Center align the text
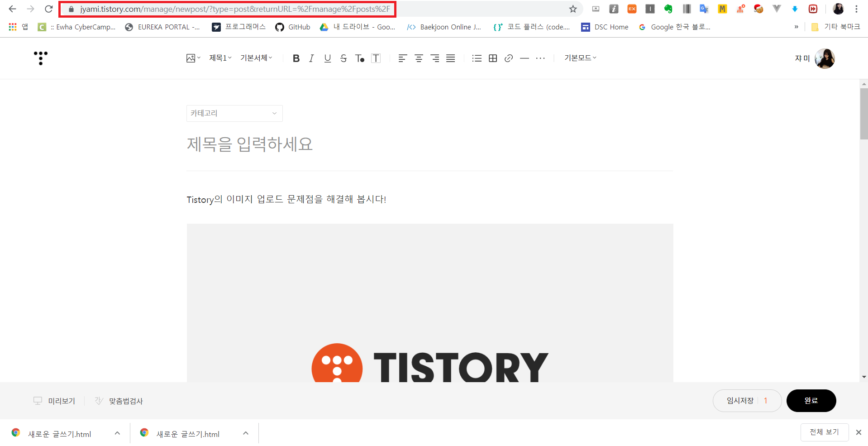Screen dimensions: 868x446 419,58
